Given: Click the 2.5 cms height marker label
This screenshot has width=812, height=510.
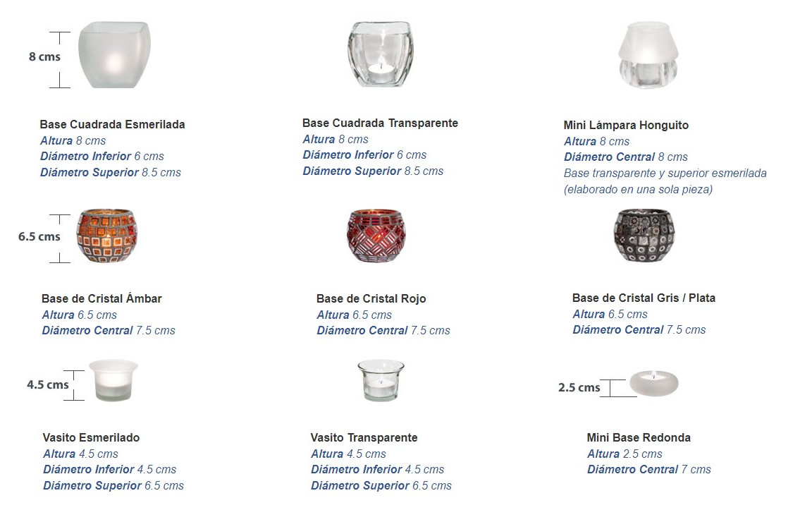Looking at the screenshot, I should pos(579,387).
